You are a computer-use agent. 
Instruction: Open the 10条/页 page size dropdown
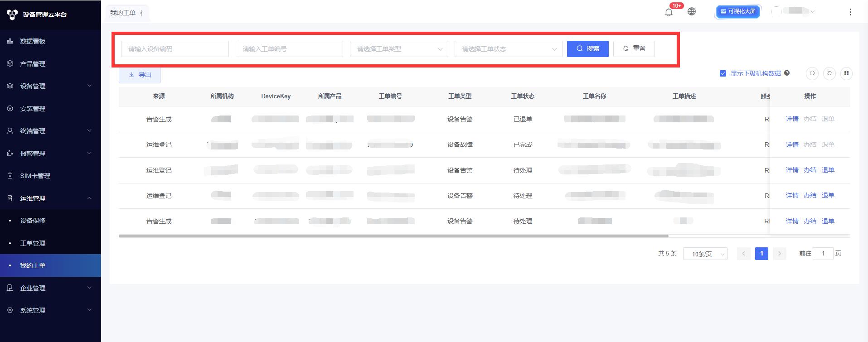pyautogui.click(x=705, y=254)
